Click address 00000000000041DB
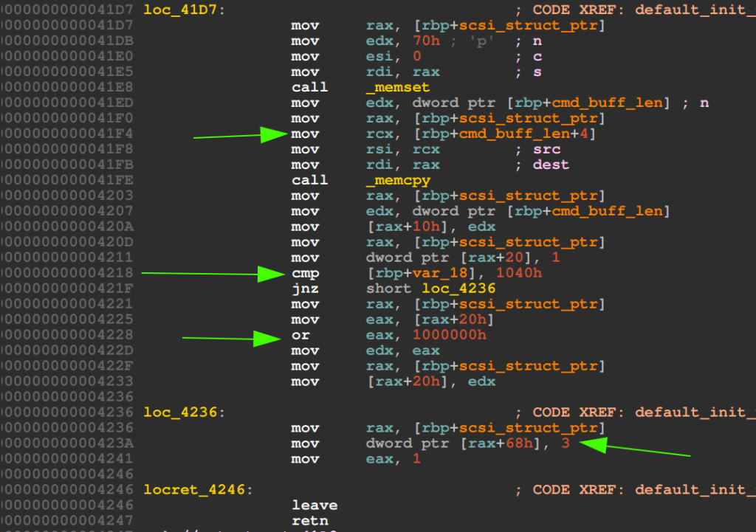The image size is (756, 532). pyautogui.click(x=67, y=41)
